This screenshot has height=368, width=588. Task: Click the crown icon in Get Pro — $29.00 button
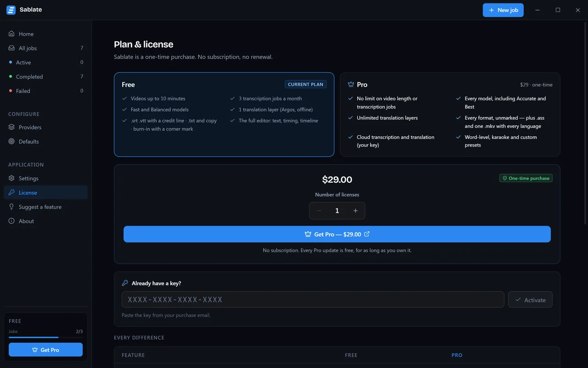[308, 234]
